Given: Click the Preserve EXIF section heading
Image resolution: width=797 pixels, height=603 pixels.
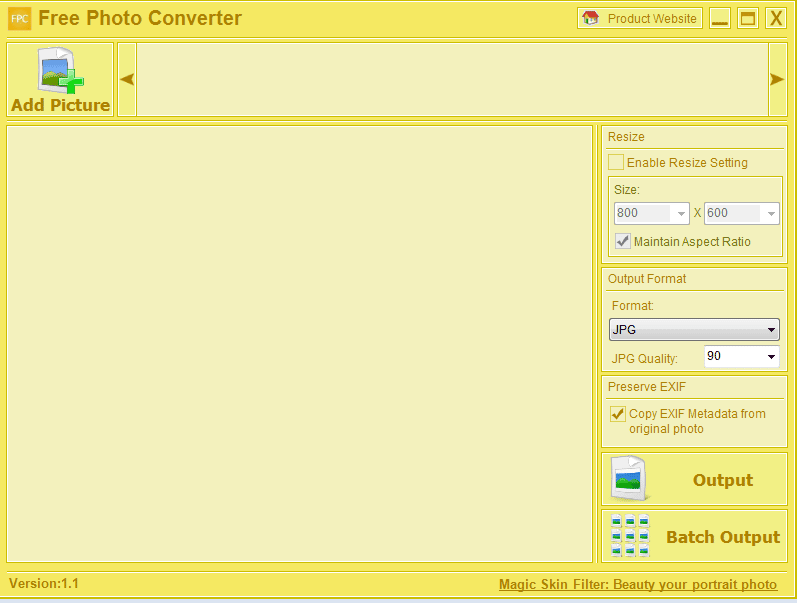Looking at the screenshot, I should tap(647, 387).
